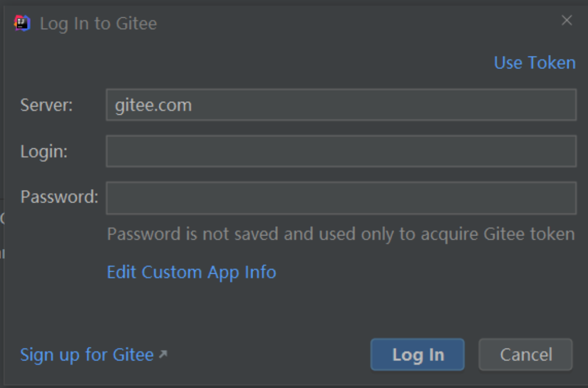Focus the Password input field
This screenshot has width=588, height=388.
coord(341,198)
